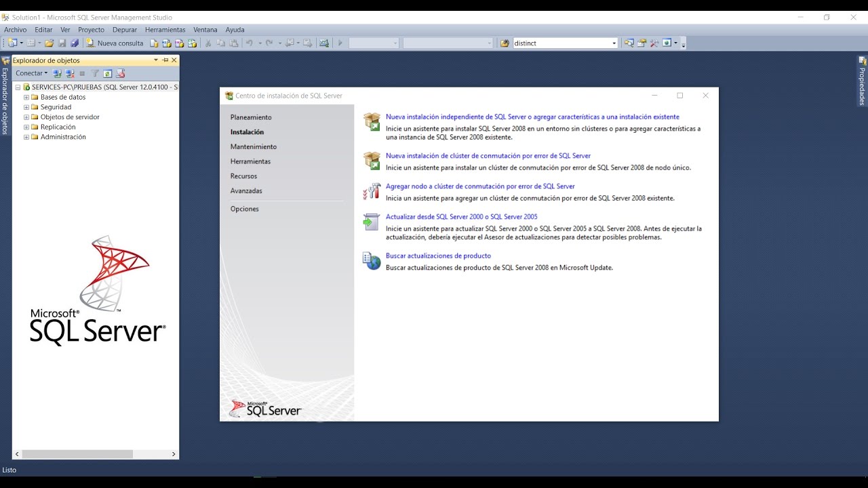Click the Properties Window toolbar icon
Image resolution: width=868 pixels, height=488 pixels.
tap(642, 43)
